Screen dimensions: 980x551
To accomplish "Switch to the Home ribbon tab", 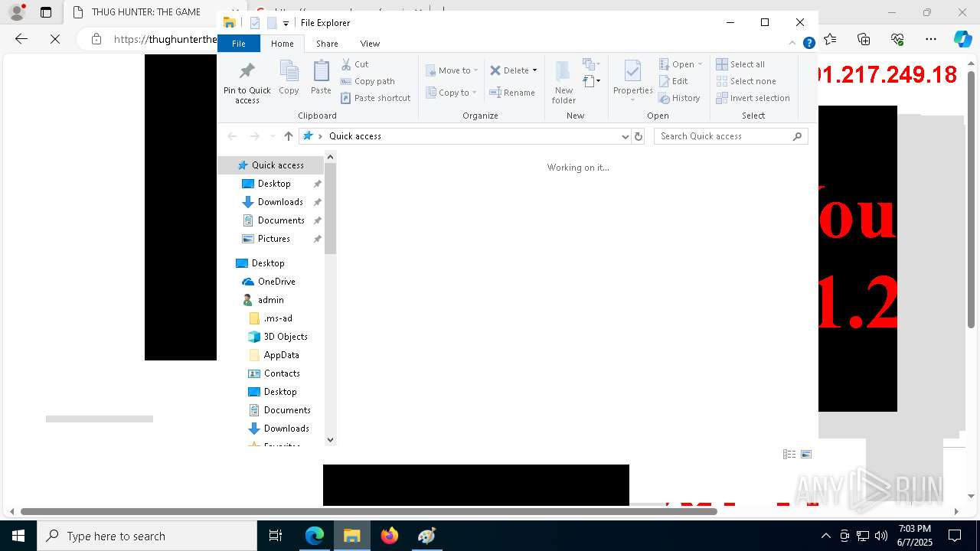I will (x=283, y=44).
